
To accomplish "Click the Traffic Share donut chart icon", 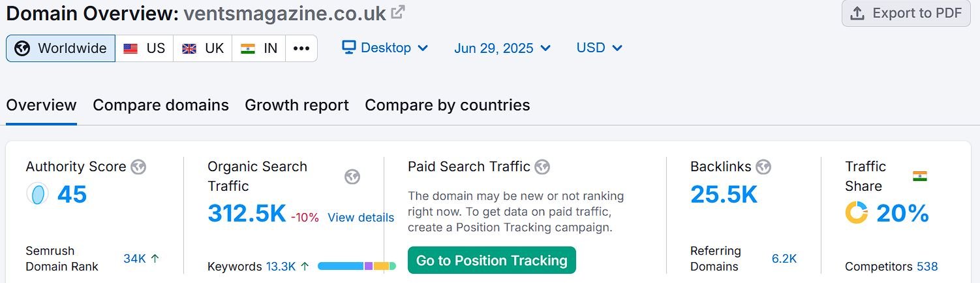I will (857, 212).
